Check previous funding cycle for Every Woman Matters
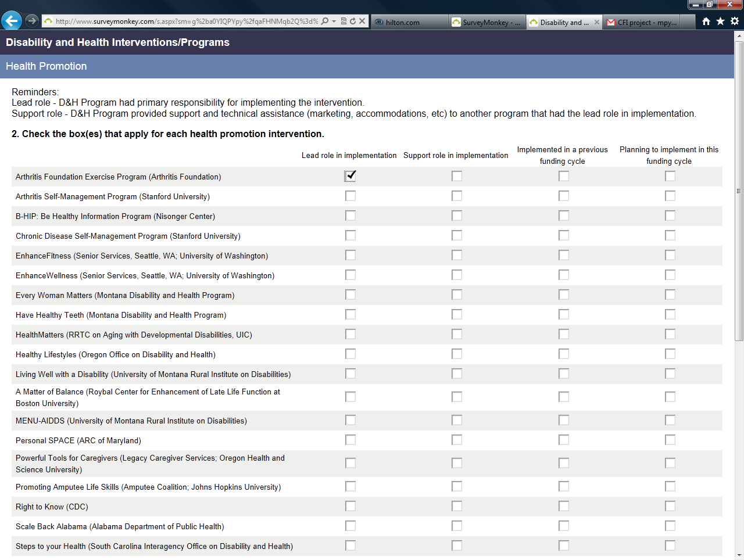 pos(564,295)
